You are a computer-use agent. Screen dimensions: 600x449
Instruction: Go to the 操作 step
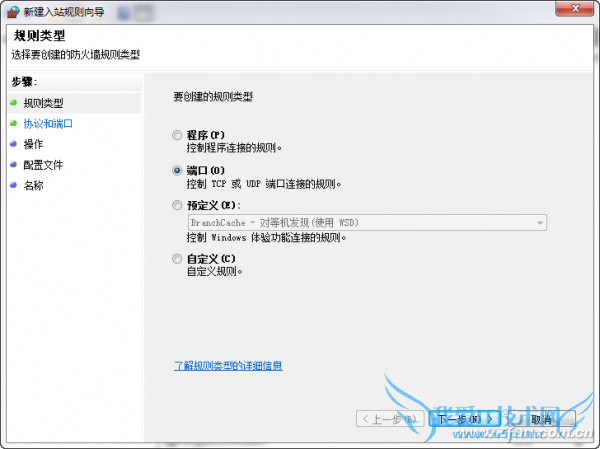point(33,144)
